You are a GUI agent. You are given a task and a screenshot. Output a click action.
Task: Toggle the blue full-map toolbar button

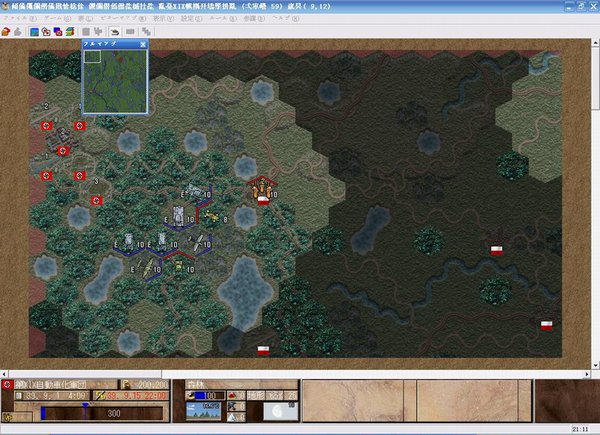tap(34, 31)
